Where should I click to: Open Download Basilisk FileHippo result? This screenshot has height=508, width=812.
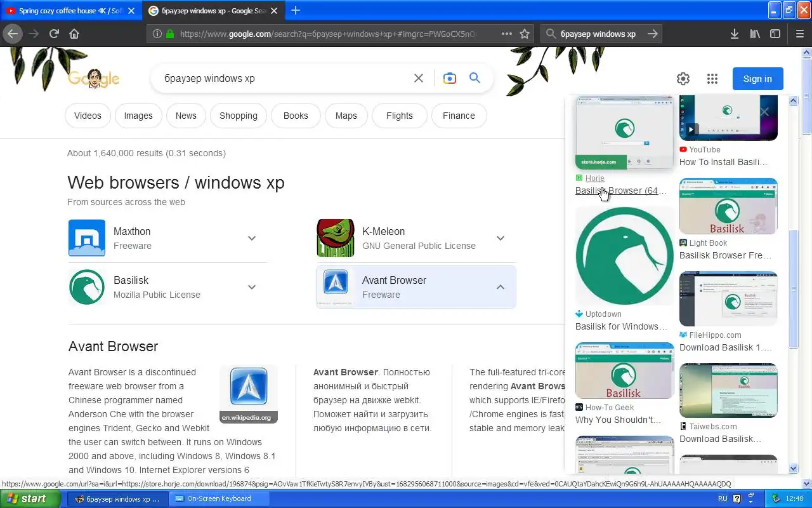[726, 347]
